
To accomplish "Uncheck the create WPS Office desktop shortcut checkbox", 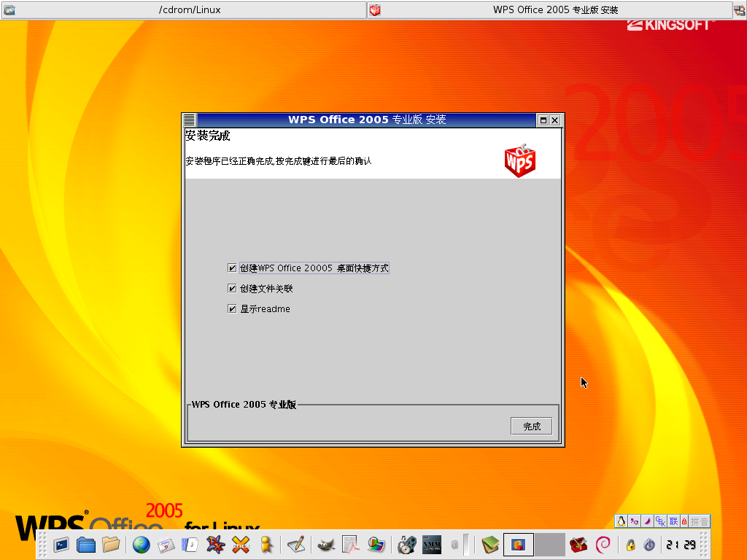I will 232,268.
